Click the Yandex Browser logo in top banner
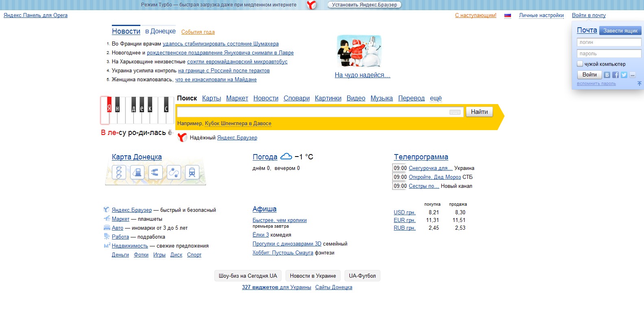Image resolution: width=644 pixels, height=335 pixels. pyautogui.click(x=311, y=5)
